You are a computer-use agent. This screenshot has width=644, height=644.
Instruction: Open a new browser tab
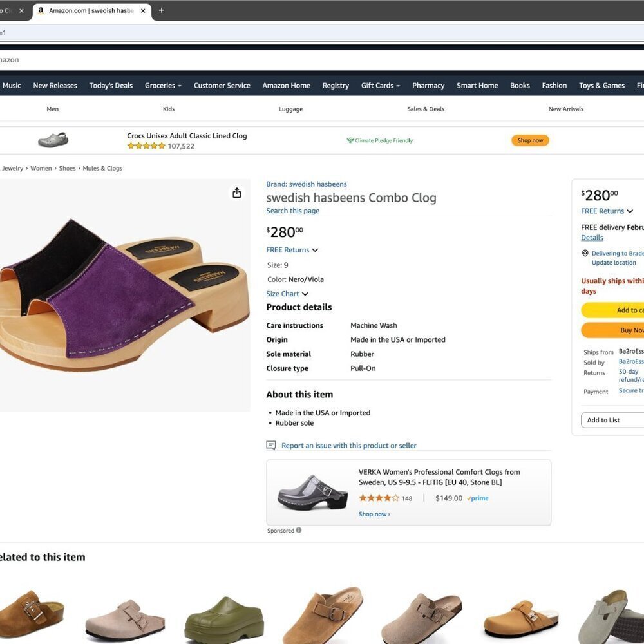point(162,10)
